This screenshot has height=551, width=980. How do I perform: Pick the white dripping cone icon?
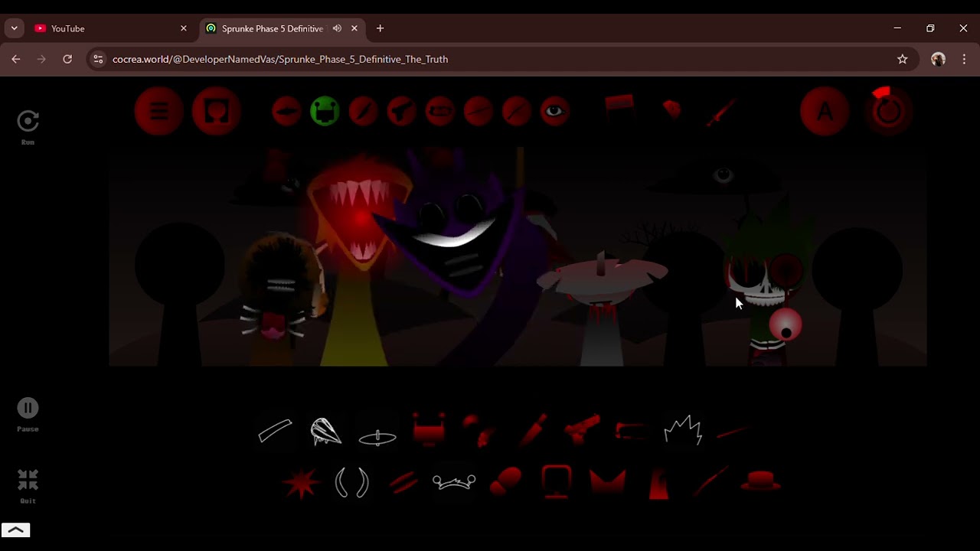click(x=326, y=431)
